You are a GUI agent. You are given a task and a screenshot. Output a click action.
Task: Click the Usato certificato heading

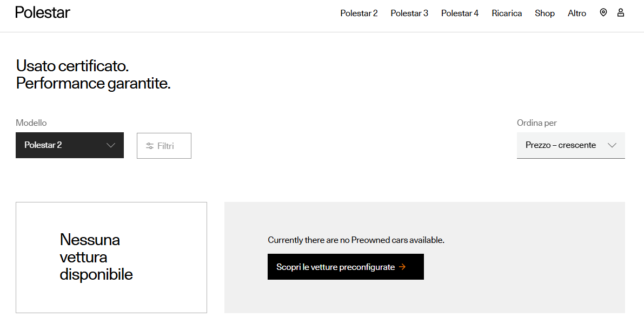click(93, 75)
